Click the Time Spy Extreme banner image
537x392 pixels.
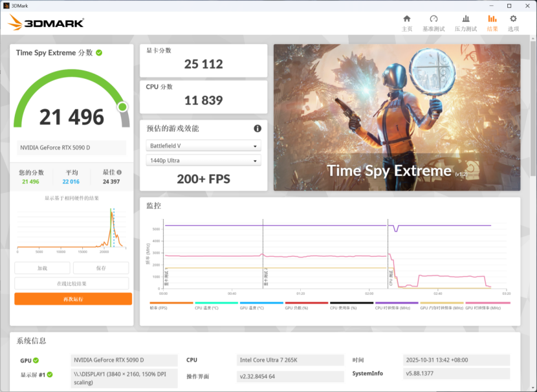pyautogui.click(x=397, y=117)
